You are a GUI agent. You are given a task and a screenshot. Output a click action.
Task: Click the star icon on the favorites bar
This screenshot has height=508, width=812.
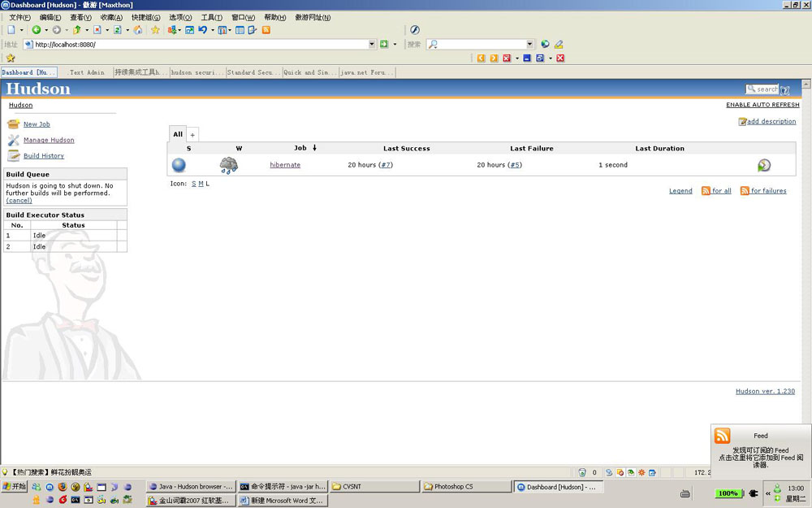coord(11,58)
